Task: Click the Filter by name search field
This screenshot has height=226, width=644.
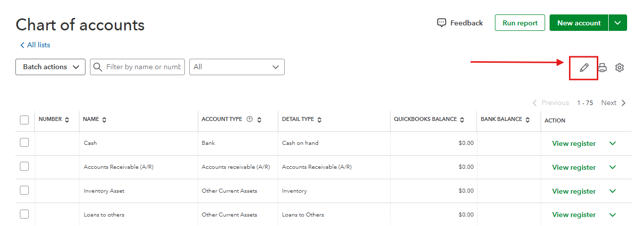Action: pyautogui.click(x=143, y=67)
